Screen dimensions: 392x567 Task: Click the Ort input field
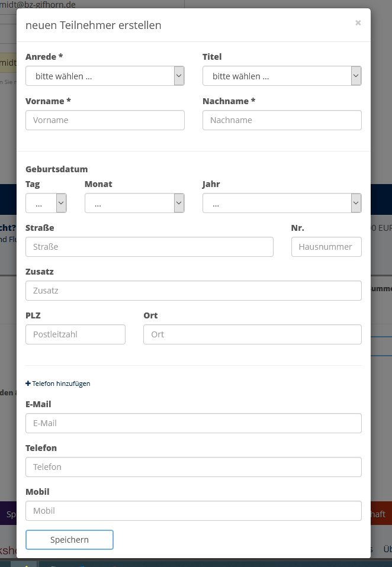click(252, 334)
